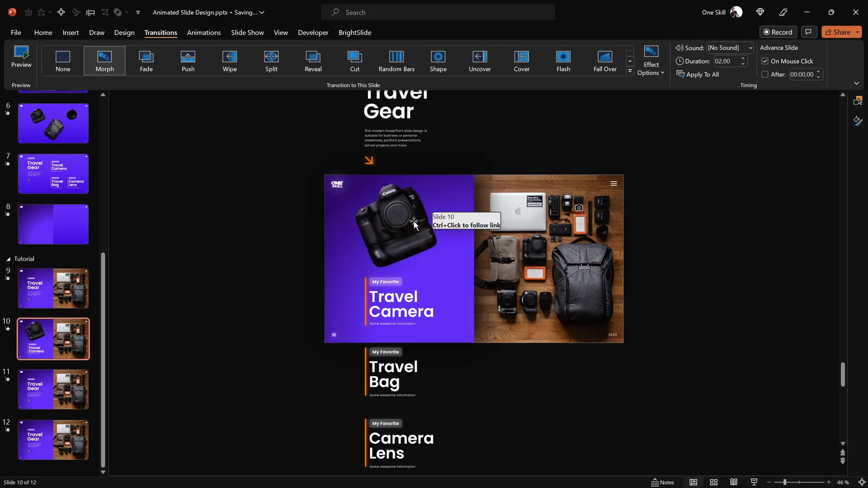Switch to Reading View
868x488 pixels.
point(733,482)
